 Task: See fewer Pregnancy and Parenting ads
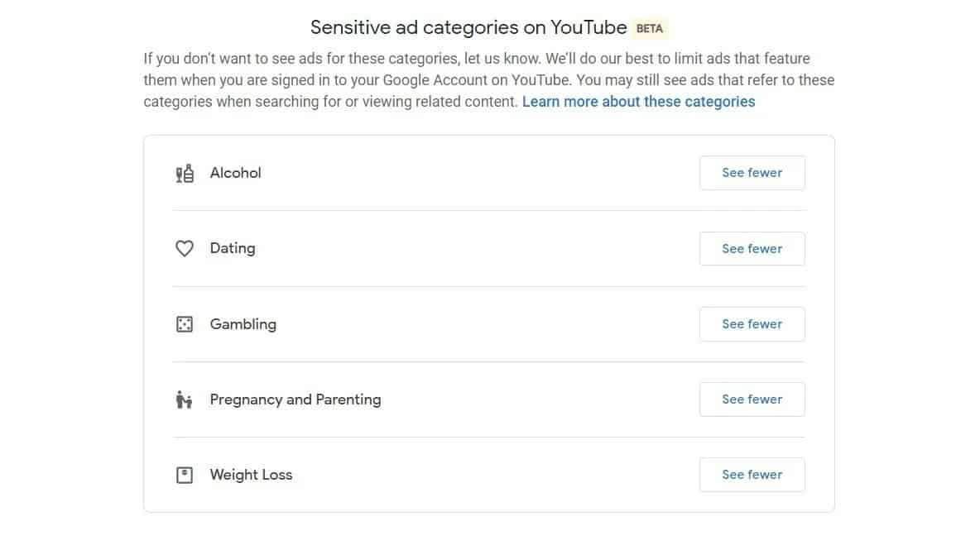[x=752, y=399]
